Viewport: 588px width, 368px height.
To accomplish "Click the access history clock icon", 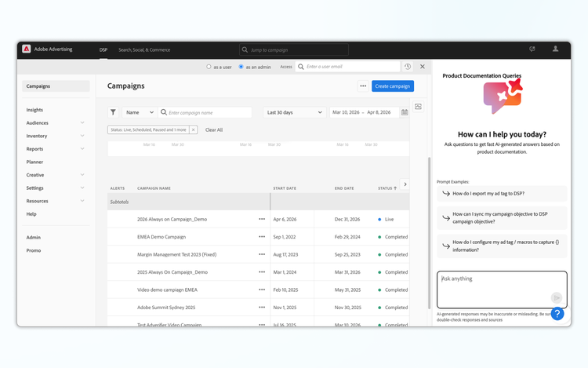I will point(408,67).
